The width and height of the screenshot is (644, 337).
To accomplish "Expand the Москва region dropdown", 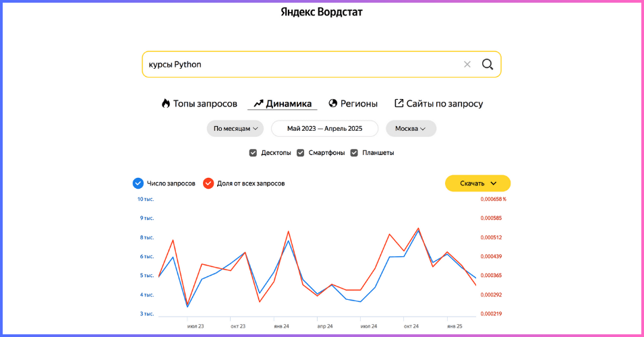I will pos(411,129).
